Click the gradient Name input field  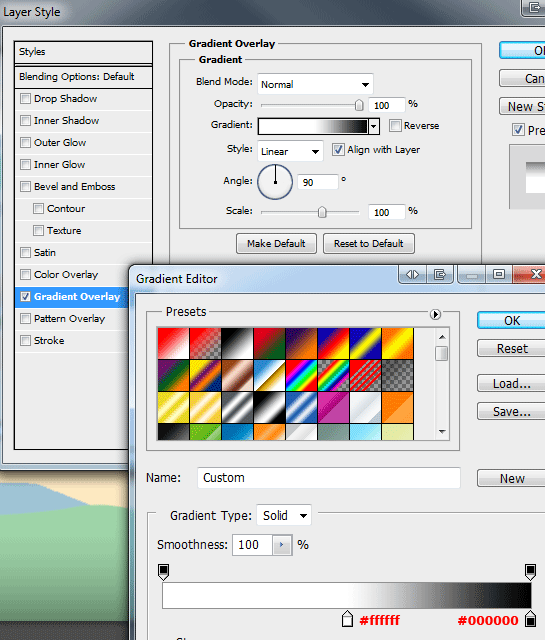(329, 478)
